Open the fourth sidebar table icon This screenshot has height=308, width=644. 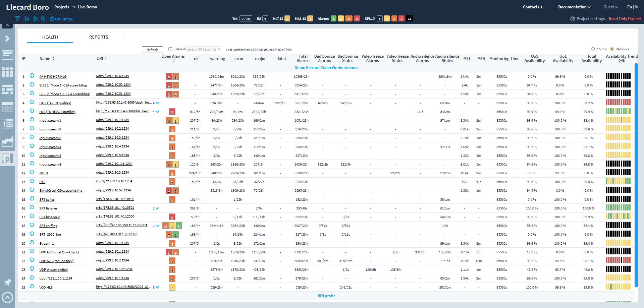(7, 107)
